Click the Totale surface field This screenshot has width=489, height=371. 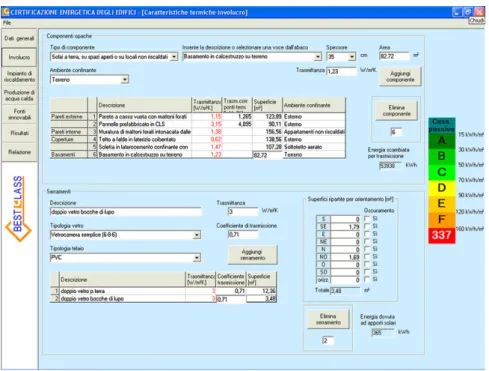[x=345, y=291]
